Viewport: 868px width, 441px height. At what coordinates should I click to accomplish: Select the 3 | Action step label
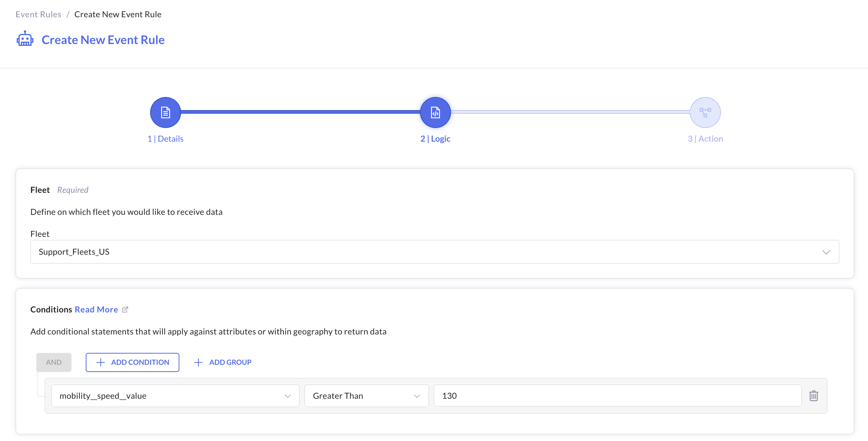coord(705,139)
